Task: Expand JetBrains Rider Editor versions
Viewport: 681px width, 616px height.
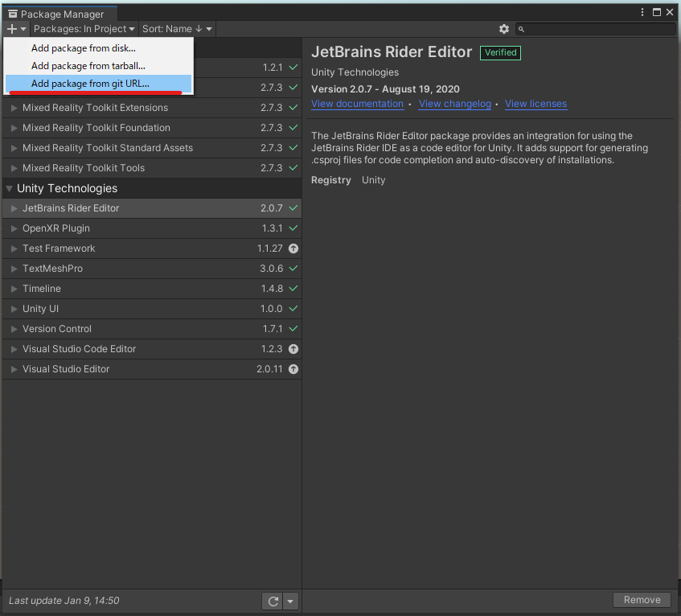Action: pos(14,208)
